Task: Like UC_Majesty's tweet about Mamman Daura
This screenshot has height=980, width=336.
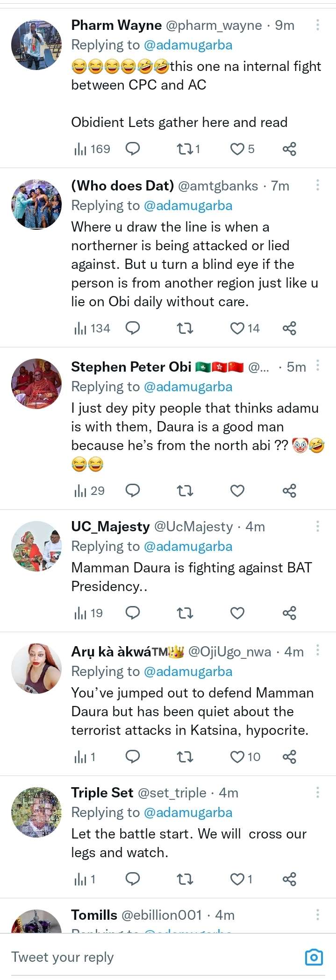Action: coord(237,613)
